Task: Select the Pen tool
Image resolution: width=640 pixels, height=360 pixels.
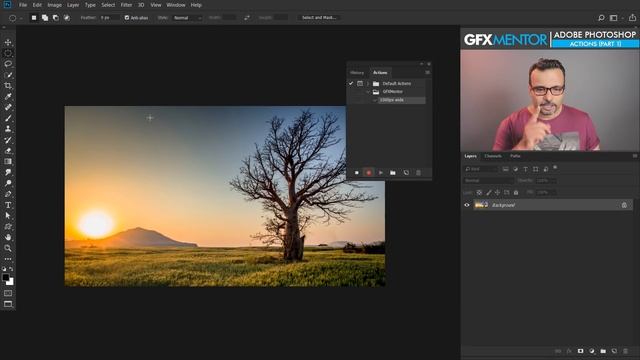Action: 8,194
